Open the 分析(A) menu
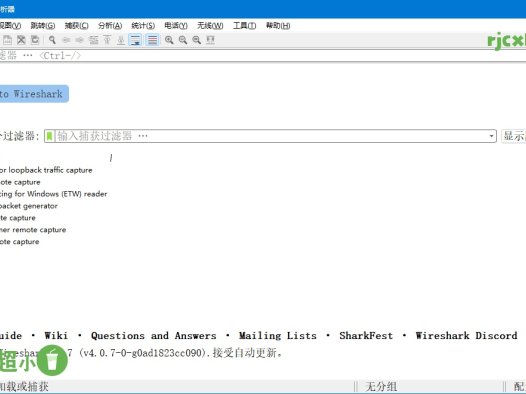The width and height of the screenshot is (526, 394). (110, 25)
